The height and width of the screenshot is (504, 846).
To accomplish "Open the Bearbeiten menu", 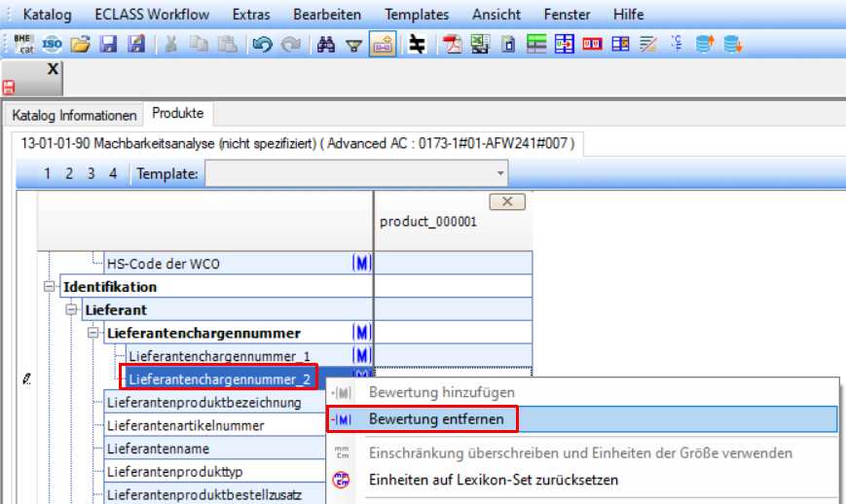I will [327, 15].
